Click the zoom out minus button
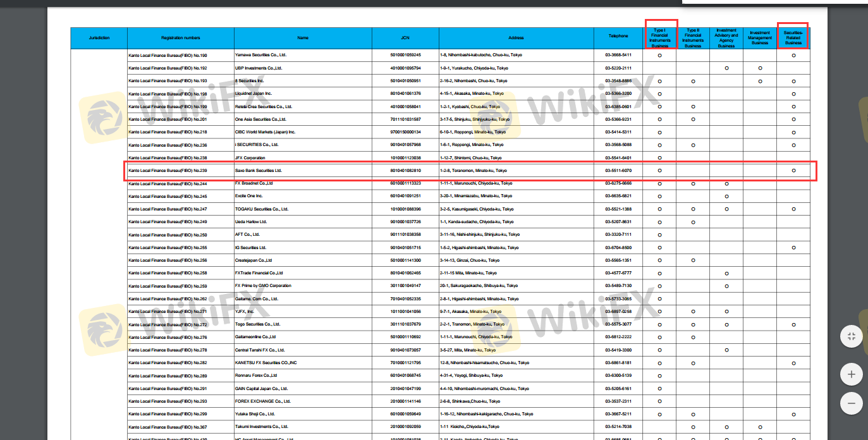Image resolution: width=868 pixels, height=440 pixels. tap(851, 403)
